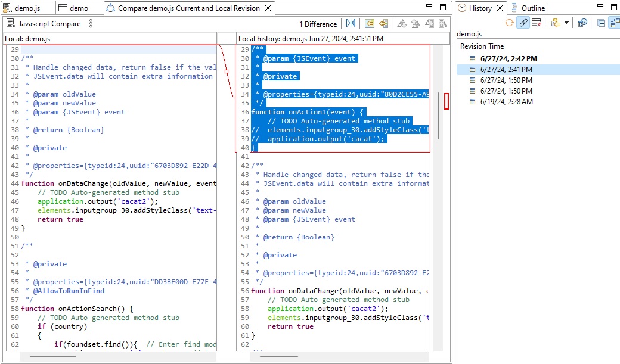Click the pin/edit history view icon

click(x=537, y=23)
